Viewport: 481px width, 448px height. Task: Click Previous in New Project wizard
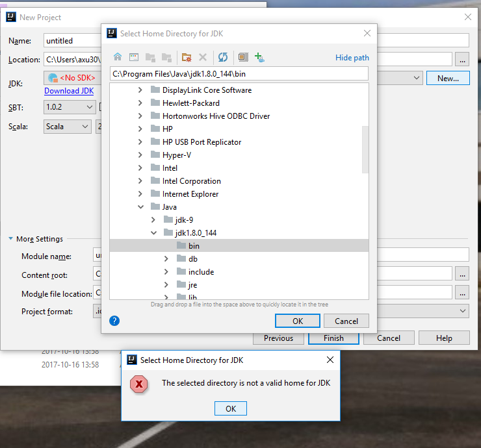tap(278, 338)
